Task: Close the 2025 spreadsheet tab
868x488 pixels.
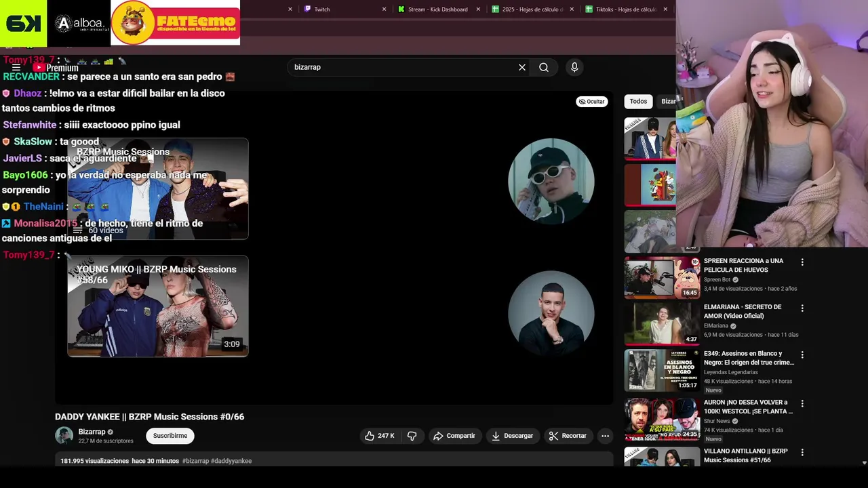Action: 572,9
